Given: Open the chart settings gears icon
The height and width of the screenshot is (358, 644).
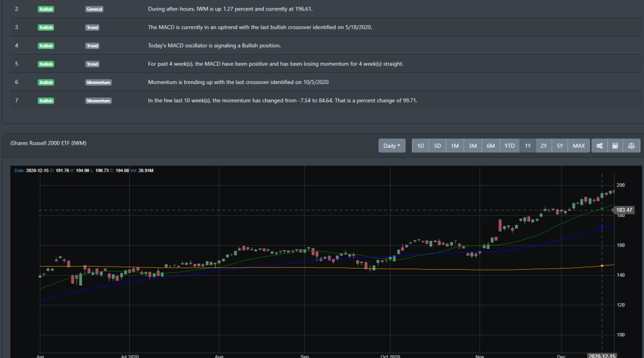Looking at the screenshot, I should pyautogui.click(x=599, y=146).
